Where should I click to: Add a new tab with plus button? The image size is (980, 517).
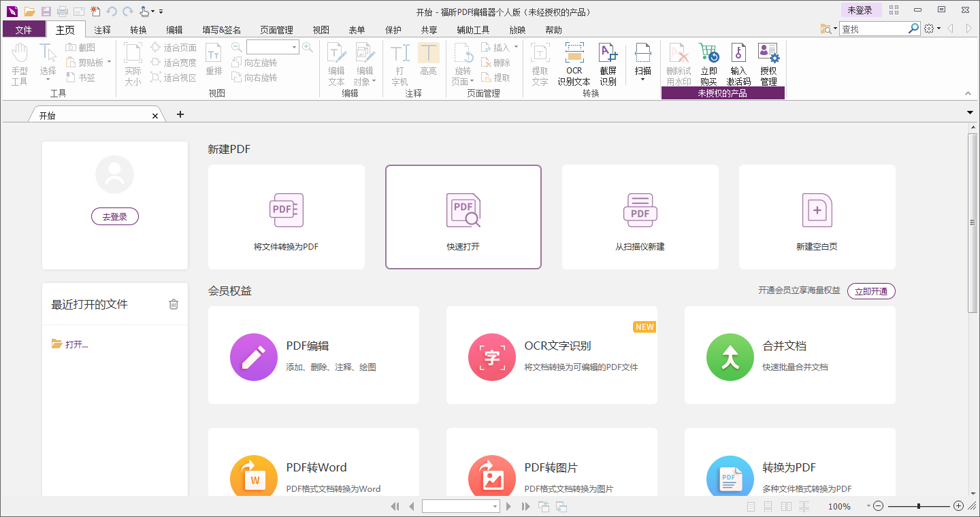click(x=180, y=114)
